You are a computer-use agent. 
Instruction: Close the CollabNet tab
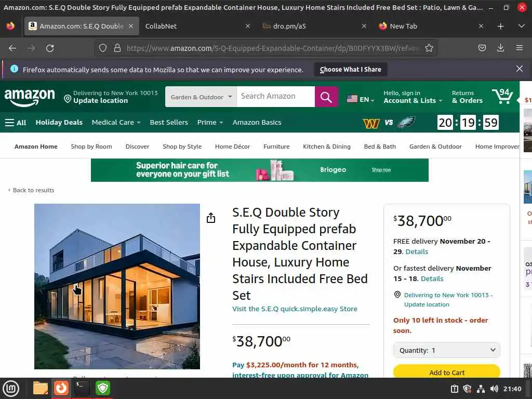click(x=248, y=26)
